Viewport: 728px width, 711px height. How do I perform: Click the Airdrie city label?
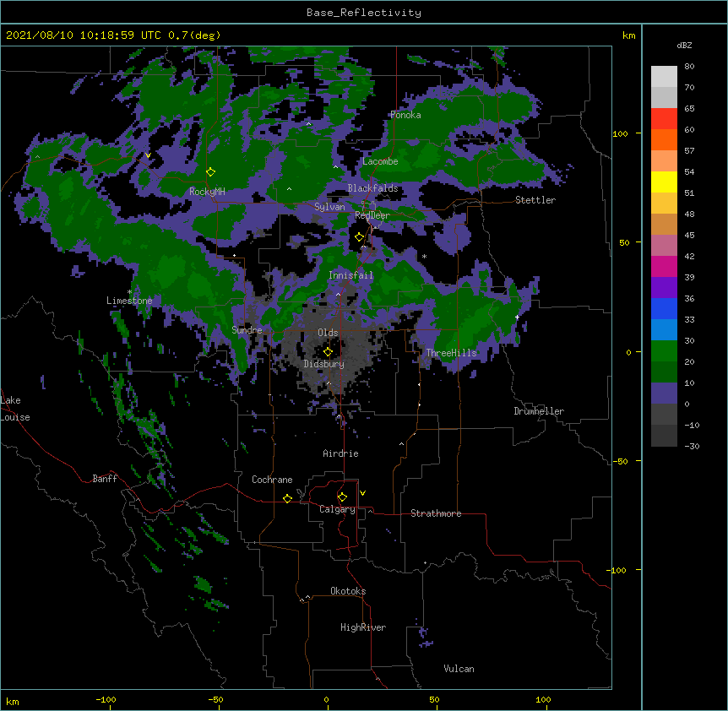click(x=340, y=453)
